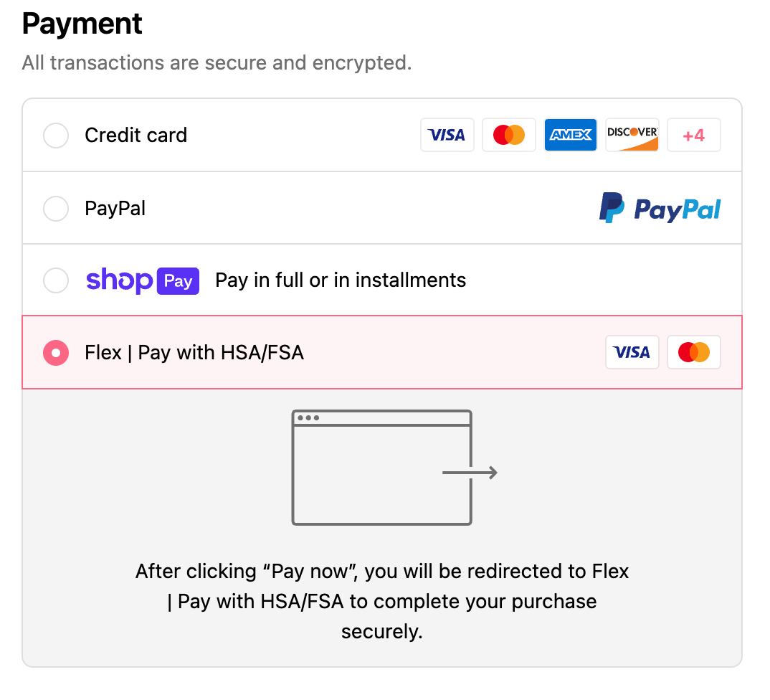The width and height of the screenshot is (770, 700).
Task: Click the Shop Pay logo
Action: coord(142,280)
